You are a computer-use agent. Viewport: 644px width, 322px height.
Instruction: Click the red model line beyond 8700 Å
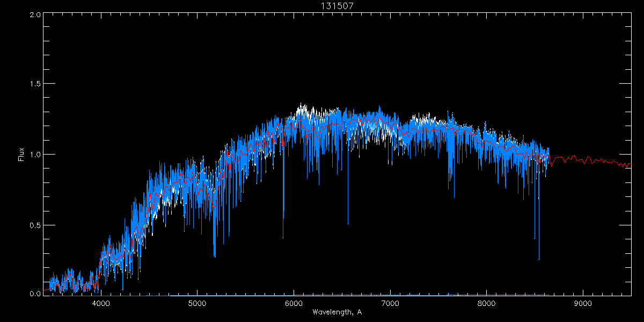pos(590,160)
